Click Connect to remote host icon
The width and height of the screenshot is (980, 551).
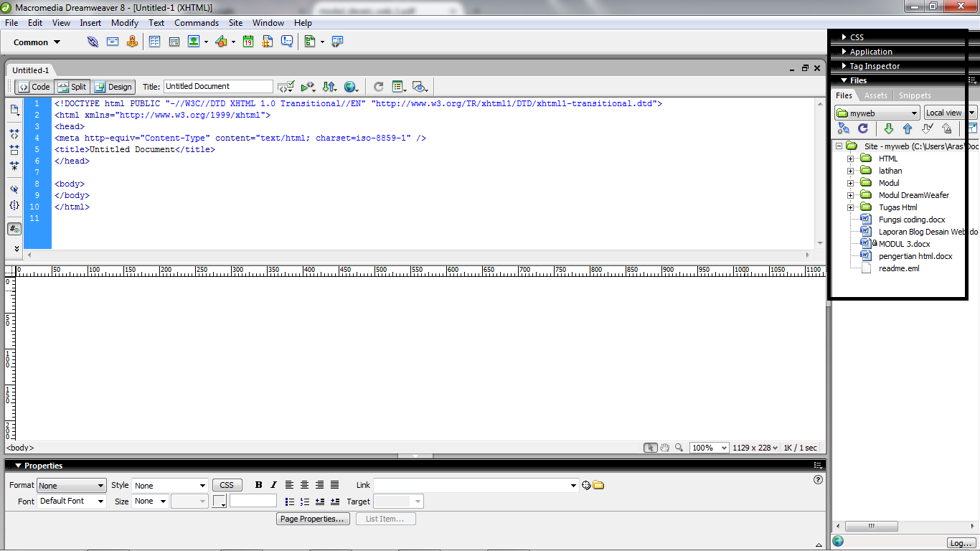coord(844,128)
